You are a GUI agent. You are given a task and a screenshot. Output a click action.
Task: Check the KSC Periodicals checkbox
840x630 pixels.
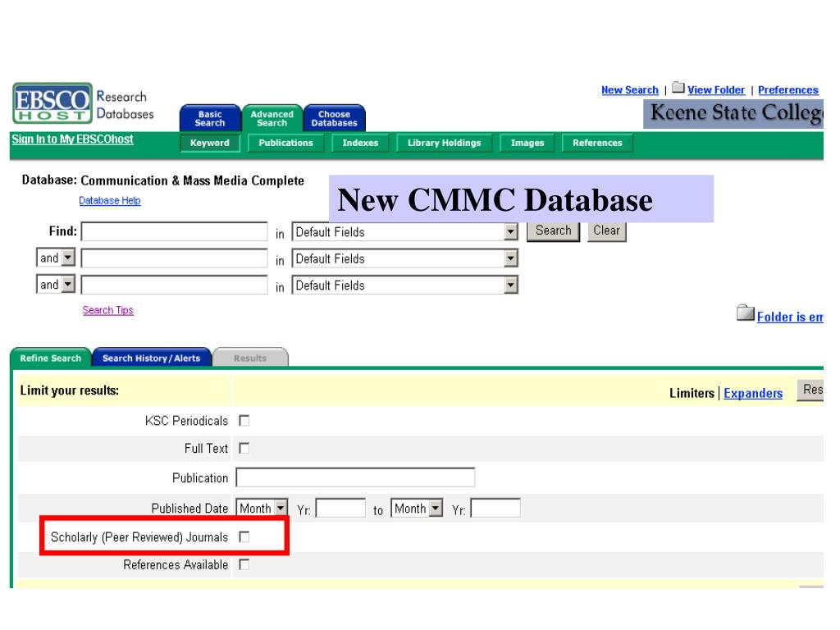click(244, 421)
